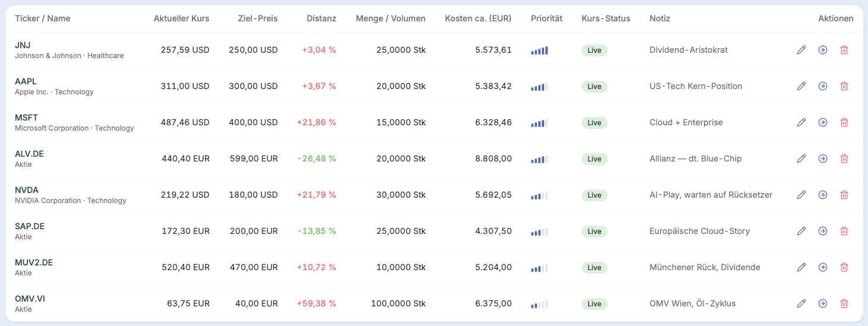Select the ALV.DE ticker symbol

tap(29, 154)
